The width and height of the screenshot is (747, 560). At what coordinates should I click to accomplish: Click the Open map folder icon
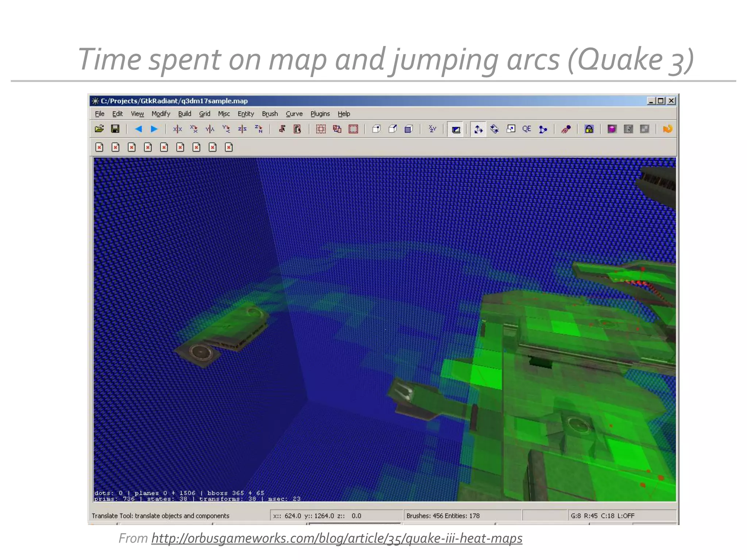99,129
